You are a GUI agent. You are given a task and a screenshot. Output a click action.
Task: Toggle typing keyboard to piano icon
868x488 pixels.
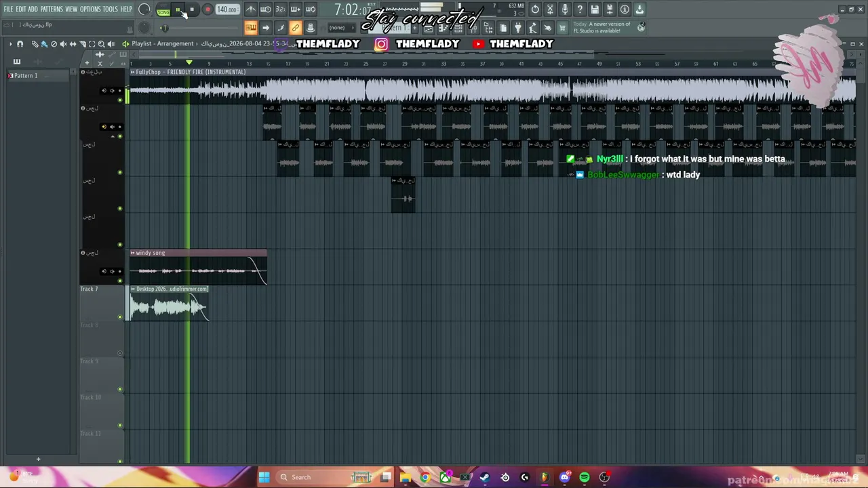pos(251,28)
